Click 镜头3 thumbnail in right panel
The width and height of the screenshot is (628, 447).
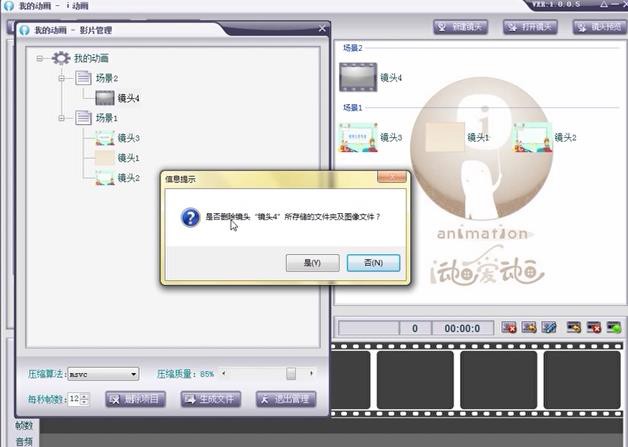tap(358, 137)
